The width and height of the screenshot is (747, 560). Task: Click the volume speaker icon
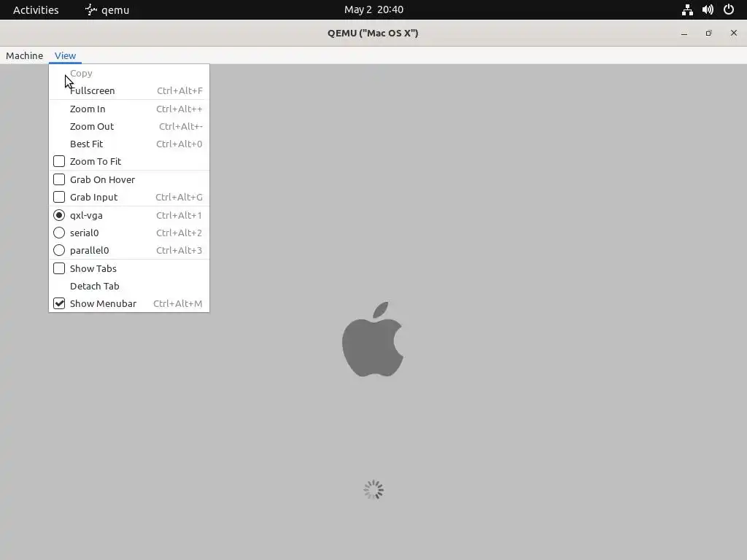coord(708,9)
